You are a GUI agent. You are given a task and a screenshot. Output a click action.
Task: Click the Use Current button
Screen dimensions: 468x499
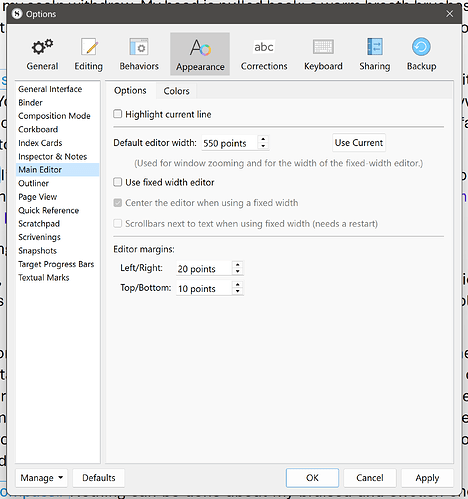[359, 143]
